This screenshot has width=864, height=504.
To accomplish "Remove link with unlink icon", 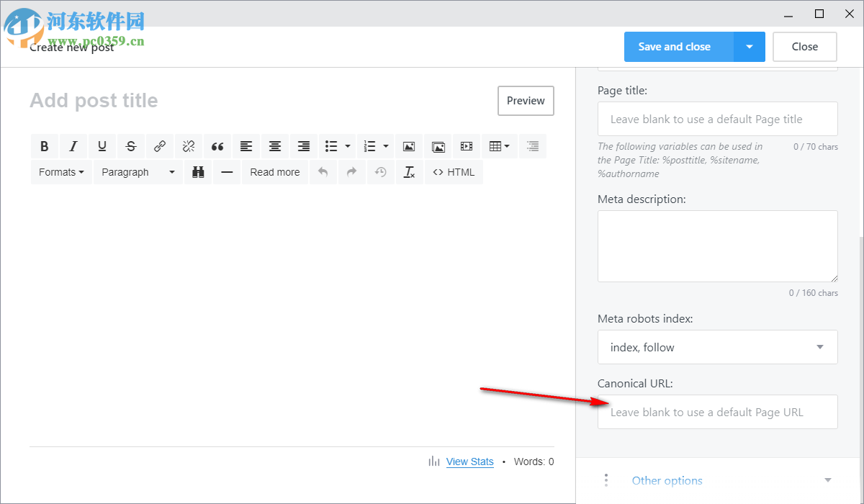I will 189,146.
